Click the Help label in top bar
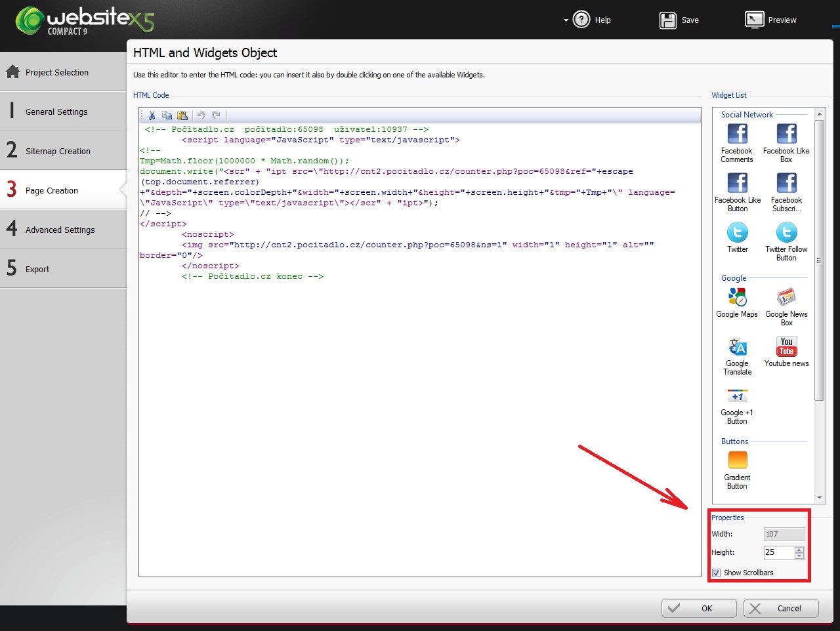 coord(602,20)
